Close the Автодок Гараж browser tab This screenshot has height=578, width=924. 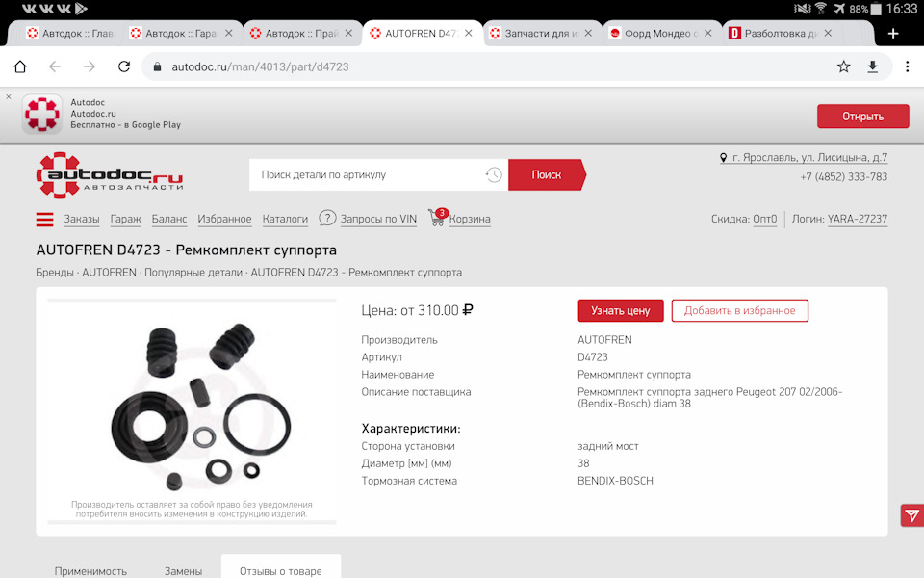tap(229, 33)
